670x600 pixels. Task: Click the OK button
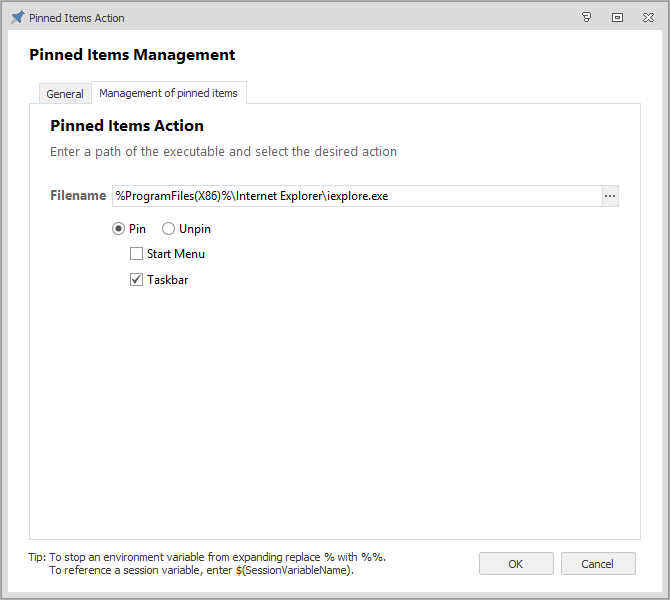tap(516, 564)
